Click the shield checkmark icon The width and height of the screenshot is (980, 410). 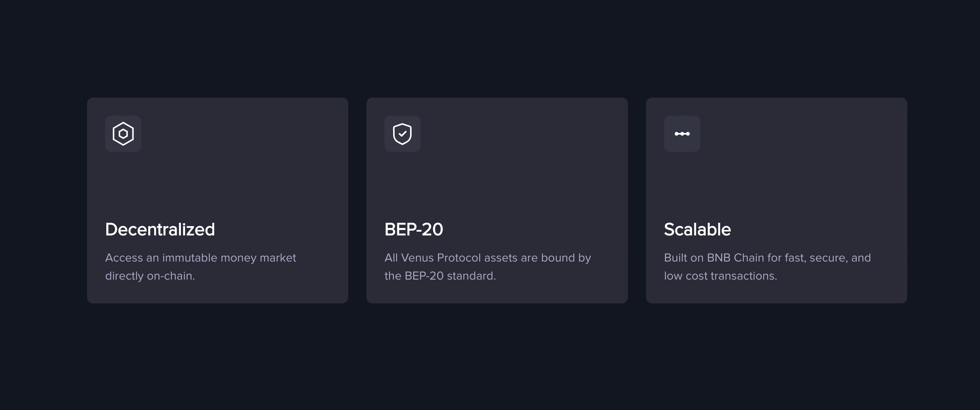(403, 133)
